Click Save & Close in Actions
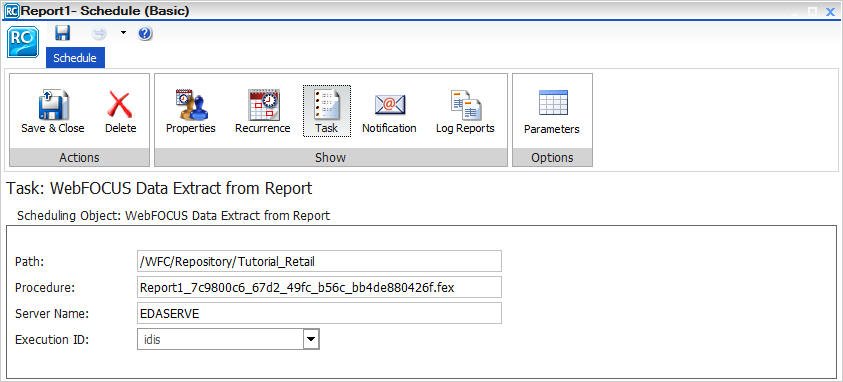This screenshot has width=843, height=382. tap(53, 112)
